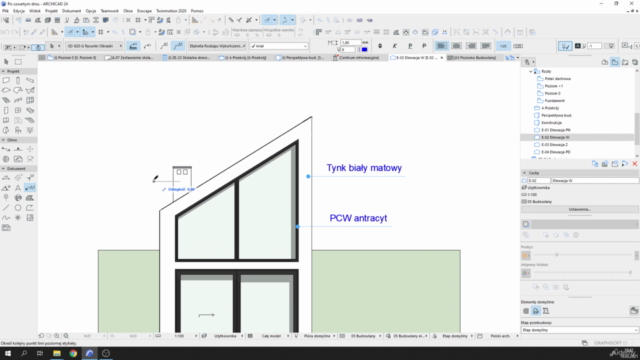Select E-03 Elewacja Z in navigator
Screen dimensions: 640x360
tap(554, 145)
